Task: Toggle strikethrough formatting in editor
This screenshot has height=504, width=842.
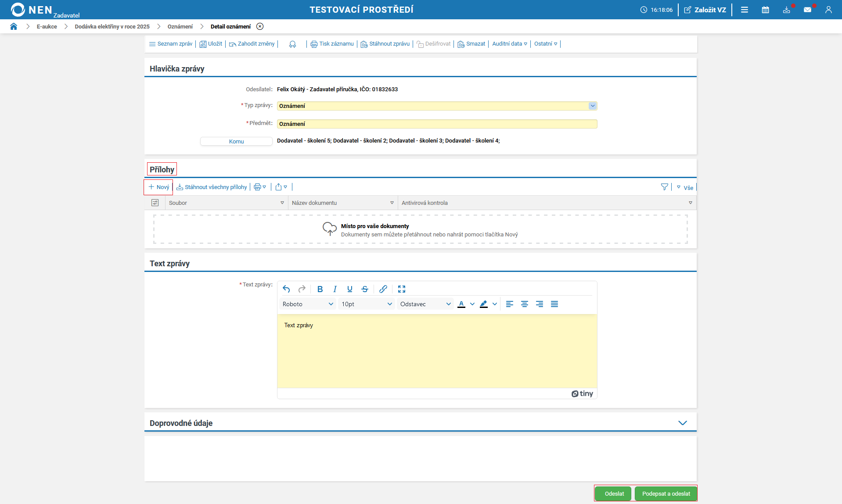Action: [365, 289]
